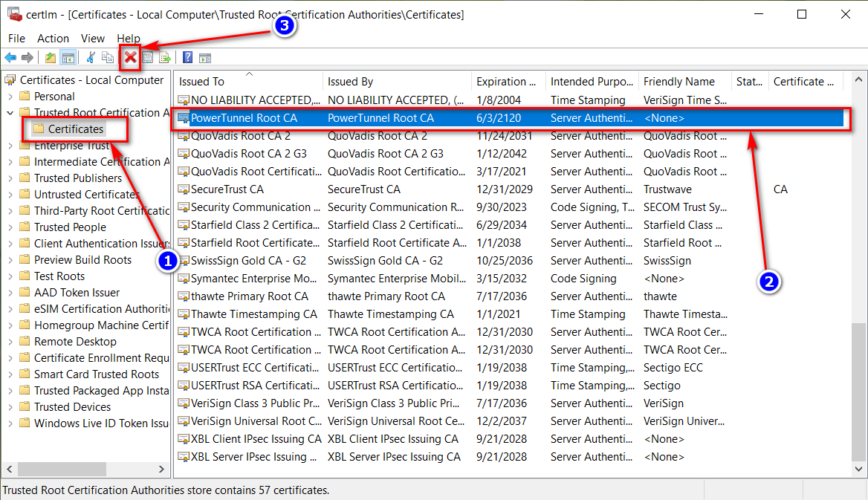Expand Smart Card Trusted Roots node
The width and height of the screenshot is (868, 500).
point(10,374)
